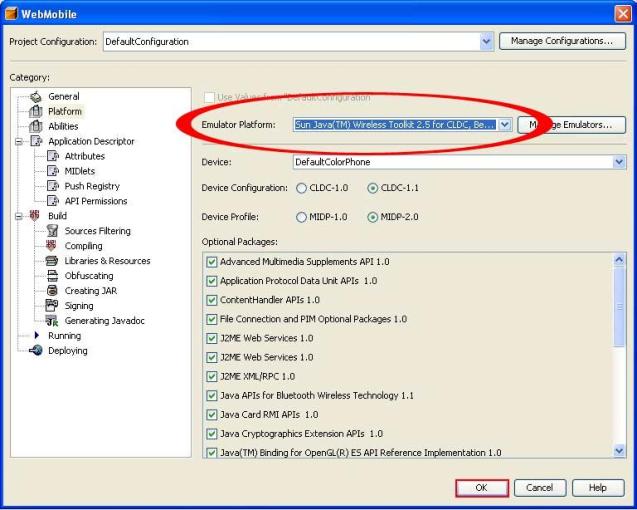The height and width of the screenshot is (510, 637).
Task: Select Libraries & Resources tree item
Action: coord(107,261)
